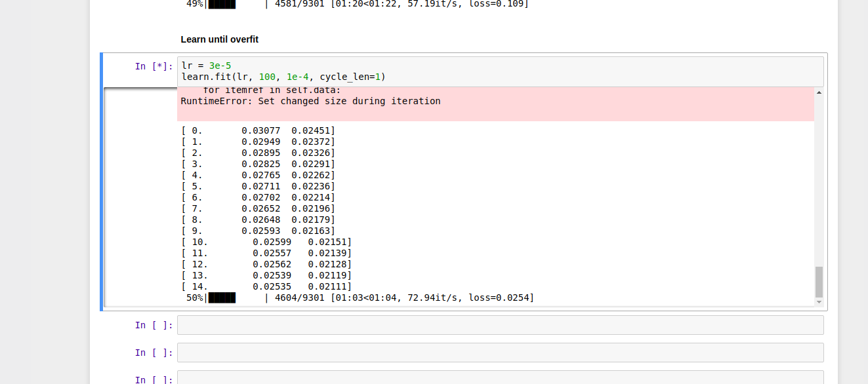The image size is (868, 384).
Task: Select the 'Learn until overfit' markdown heading
Action: tap(220, 39)
